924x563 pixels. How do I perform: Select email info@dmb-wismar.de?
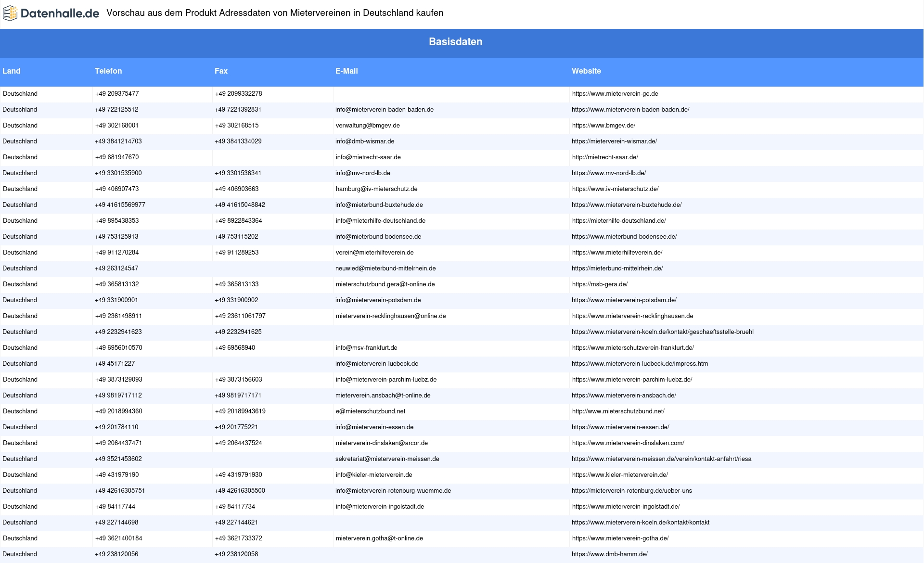[x=365, y=141]
